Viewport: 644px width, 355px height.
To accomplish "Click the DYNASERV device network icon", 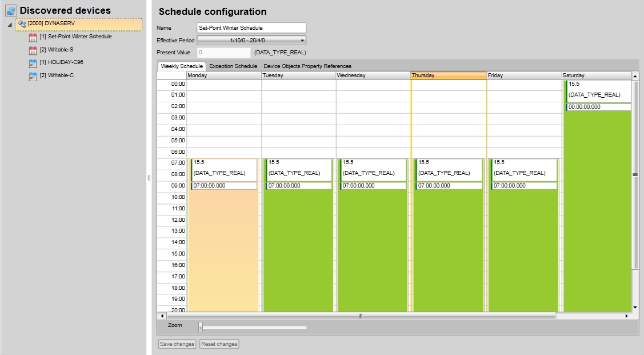I will tap(22, 24).
